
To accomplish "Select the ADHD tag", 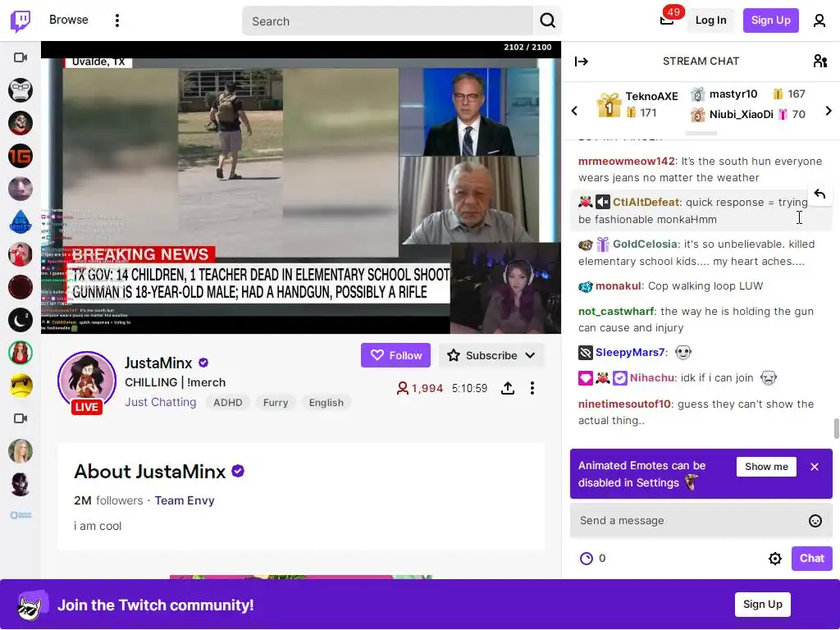I will click(x=228, y=403).
